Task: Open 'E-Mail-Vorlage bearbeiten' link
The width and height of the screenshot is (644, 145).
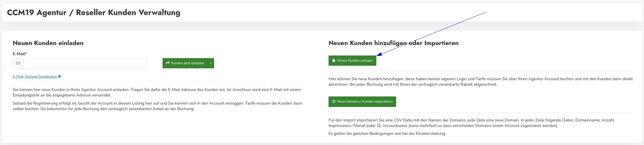Action: point(37,76)
